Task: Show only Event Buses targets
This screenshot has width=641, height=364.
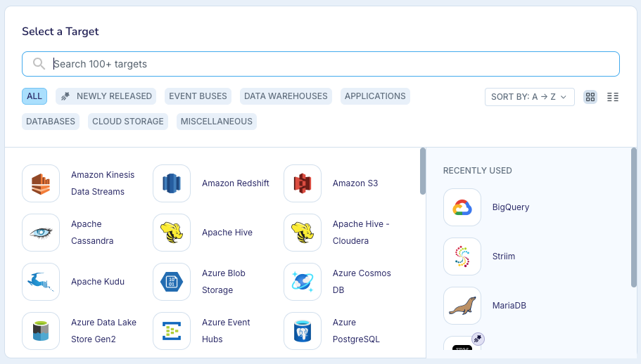Action: 198,96
